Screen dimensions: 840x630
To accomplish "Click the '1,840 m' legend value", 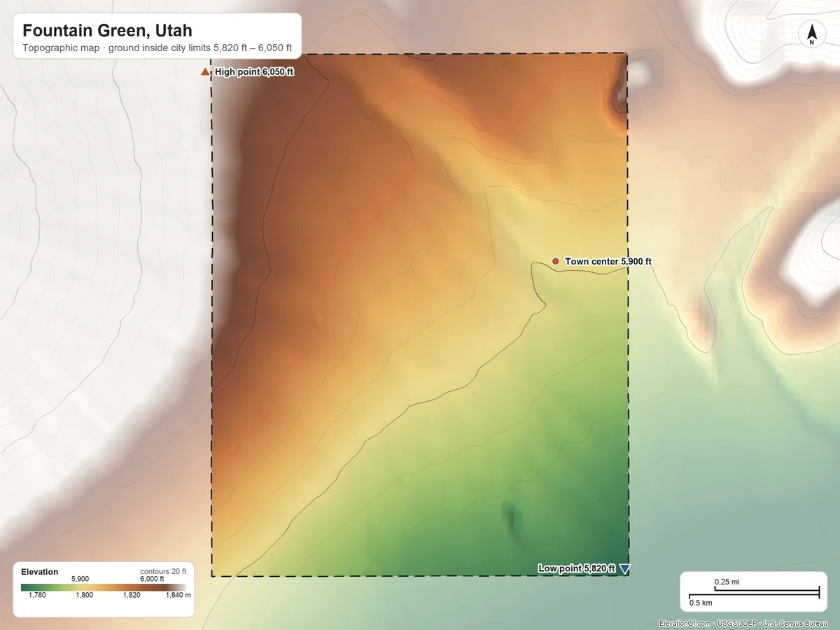I will click(178, 596).
